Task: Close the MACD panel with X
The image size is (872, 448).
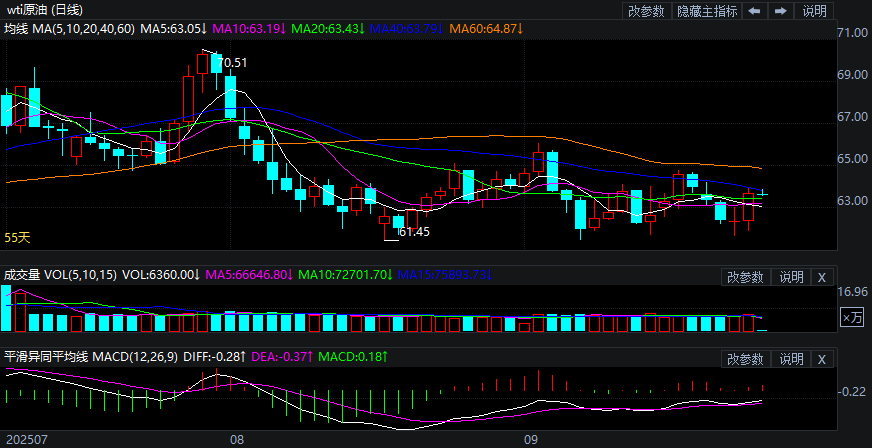Action: coord(821,359)
